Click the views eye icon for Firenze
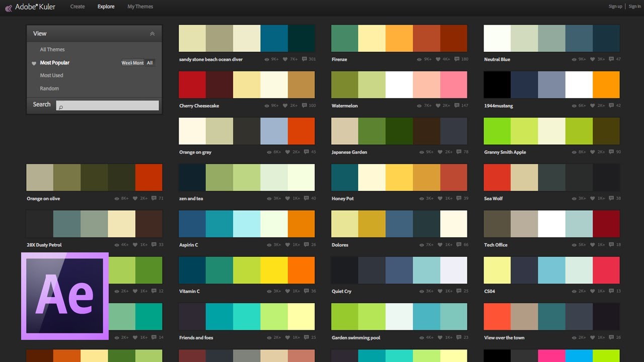This screenshot has width=644, height=362. tap(420, 59)
